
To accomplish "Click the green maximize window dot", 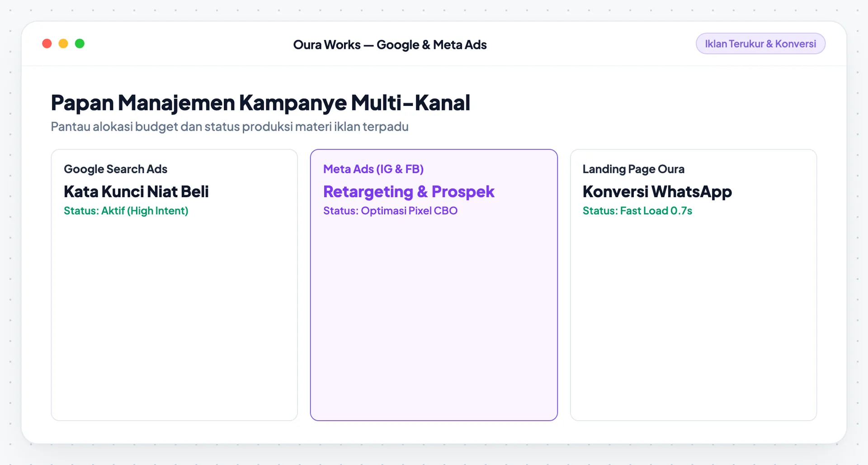I will point(80,43).
